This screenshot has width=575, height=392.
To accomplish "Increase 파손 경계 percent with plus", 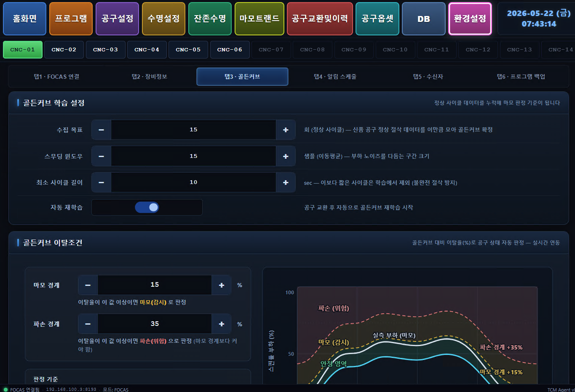I will pos(221,324).
